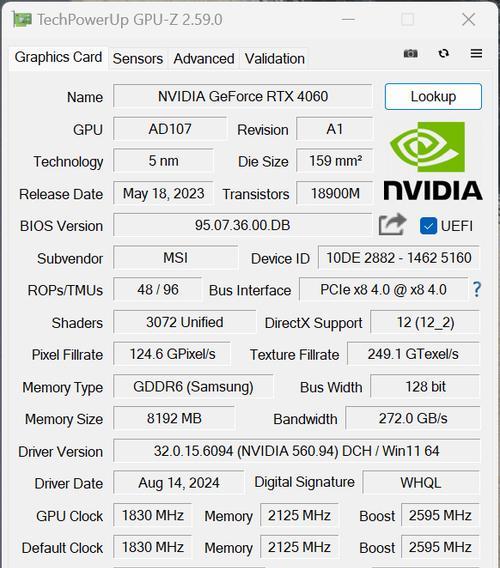Viewport: 500px width, 568px height.
Task: Click the refresh icon in the toolbar
Action: pos(443,54)
